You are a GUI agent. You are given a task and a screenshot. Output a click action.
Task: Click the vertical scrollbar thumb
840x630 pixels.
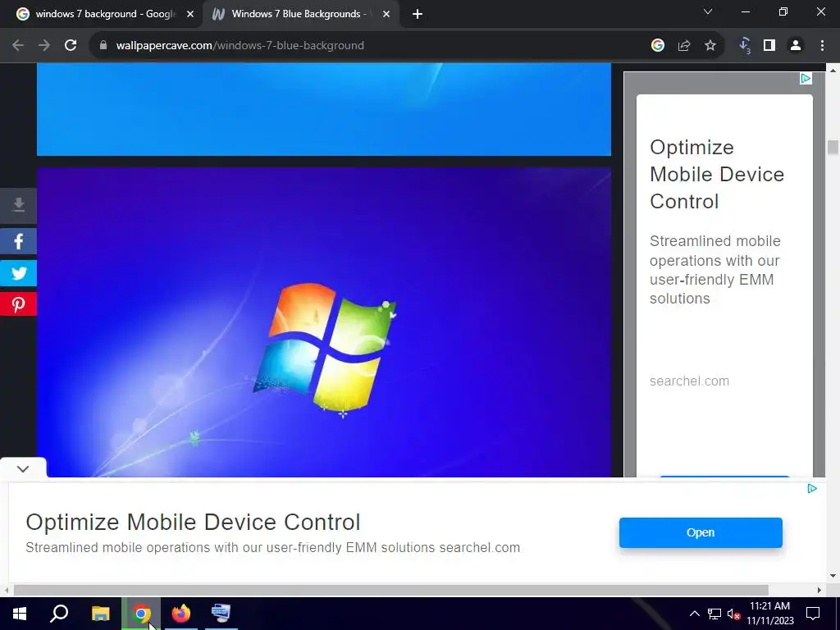coord(833,147)
